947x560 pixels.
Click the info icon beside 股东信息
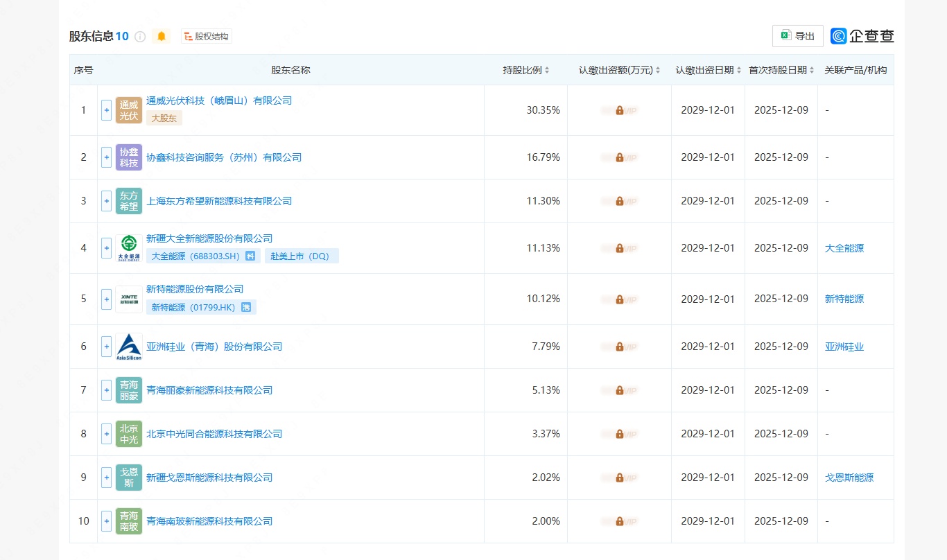(x=140, y=37)
